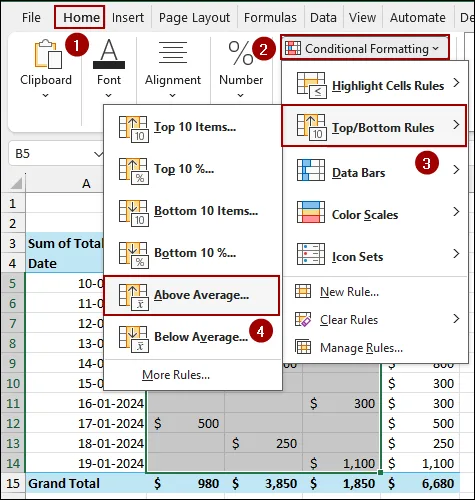The height and width of the screenshot is (500, 475).
Task: Click the Select All corner triangle
Action: (16, 183)
